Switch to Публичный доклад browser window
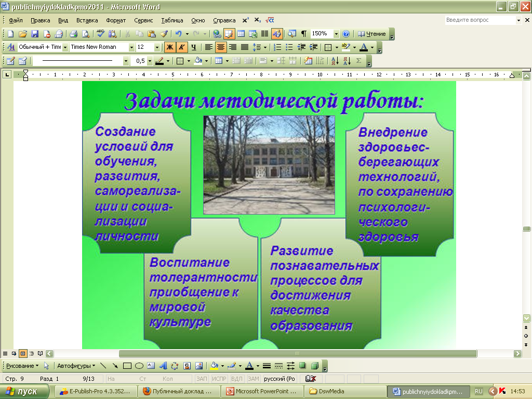The height and width of the screenshot is (399, 532). (x=179, y=391)
